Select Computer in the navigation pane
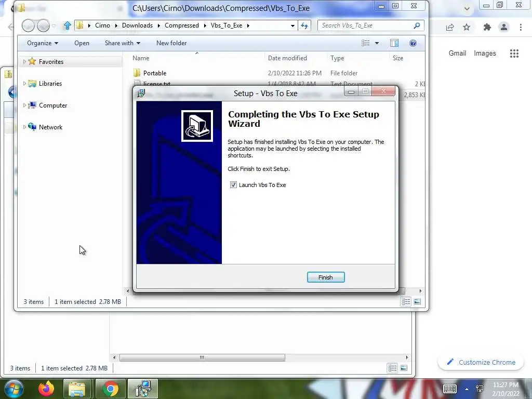The height and width of the screenshot is (399, 532). 53,105
